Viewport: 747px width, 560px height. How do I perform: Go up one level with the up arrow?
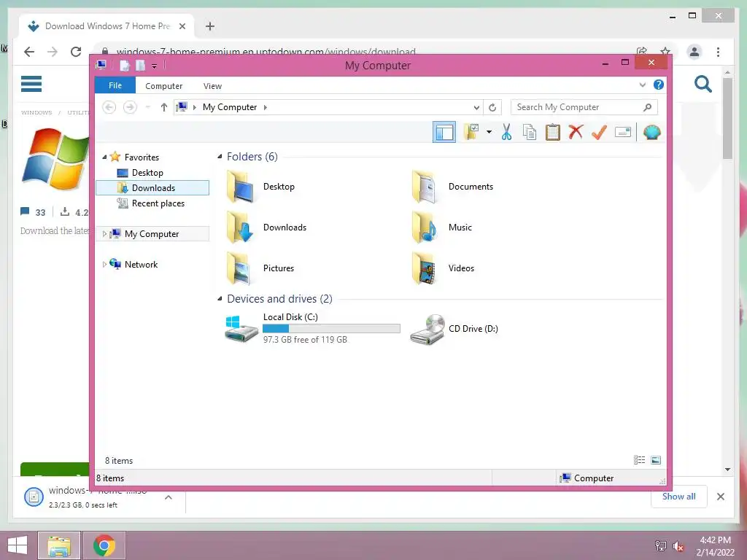(164, 107)
